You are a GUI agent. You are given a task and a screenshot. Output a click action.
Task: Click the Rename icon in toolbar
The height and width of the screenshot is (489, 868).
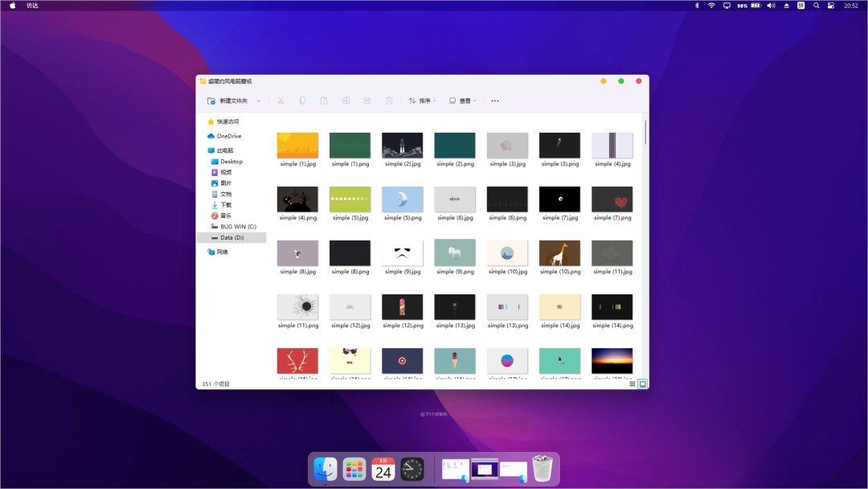pyautogui.click(x=346, y=101)
